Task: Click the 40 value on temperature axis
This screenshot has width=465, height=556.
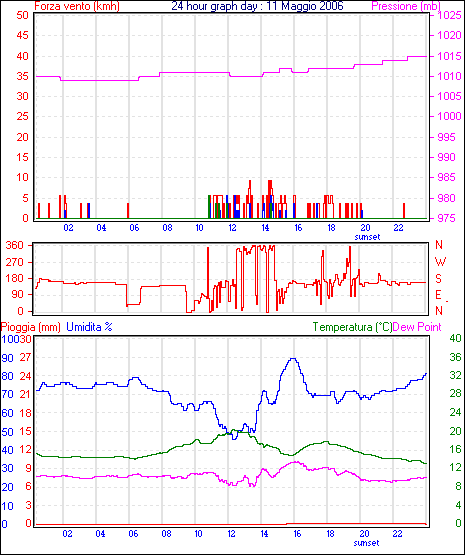Action: click(x=455, y=338)
